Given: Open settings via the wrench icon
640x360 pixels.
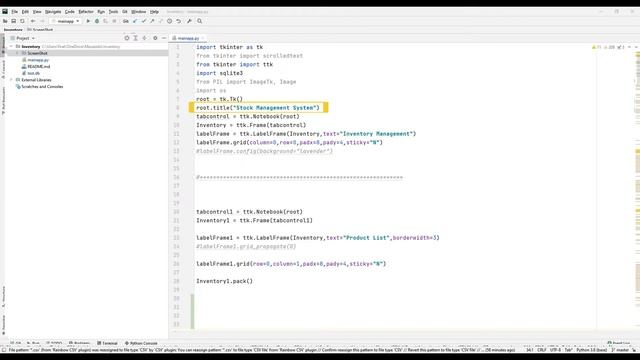Looking at the screenshot, I should [189, 21].
